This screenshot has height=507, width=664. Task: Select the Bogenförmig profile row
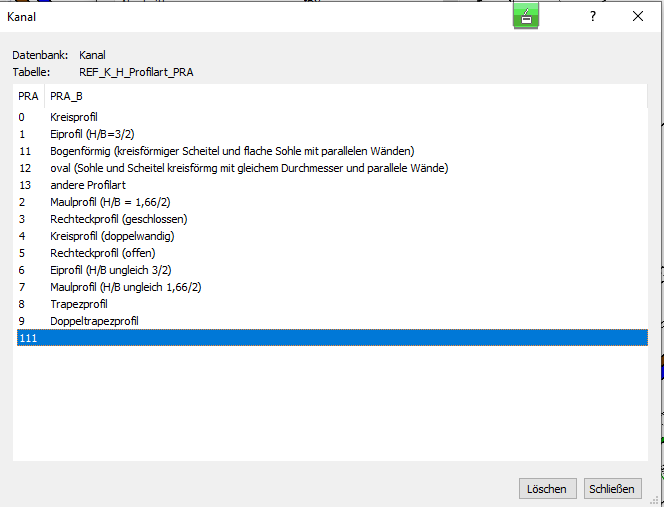[x=231, y=151]
